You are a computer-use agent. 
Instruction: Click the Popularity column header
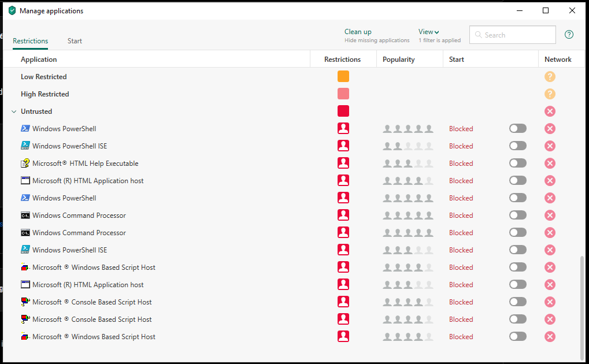(x=398, y=60)
